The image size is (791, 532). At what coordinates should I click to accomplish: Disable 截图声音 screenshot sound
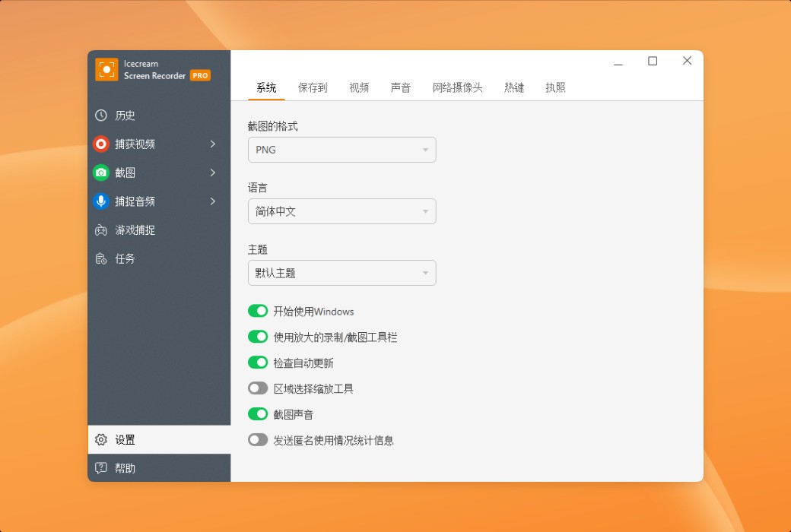(x=258, y=413)
